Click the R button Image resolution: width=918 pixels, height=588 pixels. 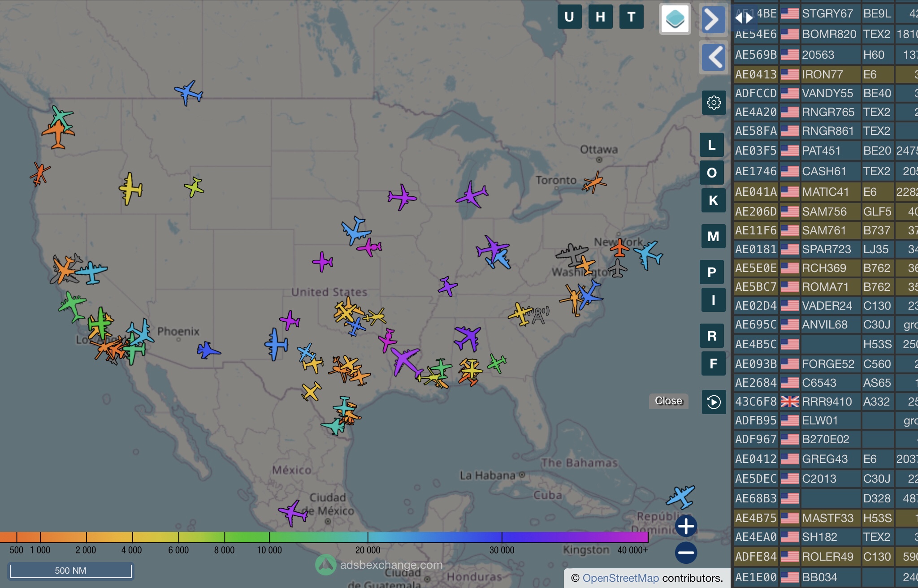712,336
